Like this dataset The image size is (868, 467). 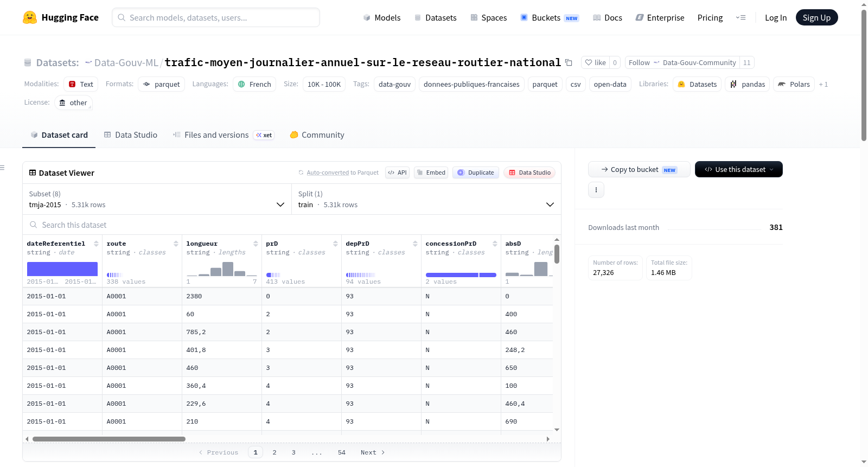click(595, 62)
